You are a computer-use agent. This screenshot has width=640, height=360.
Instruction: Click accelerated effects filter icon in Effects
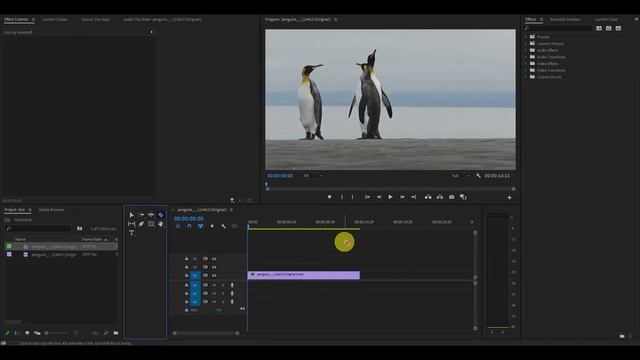599,28
